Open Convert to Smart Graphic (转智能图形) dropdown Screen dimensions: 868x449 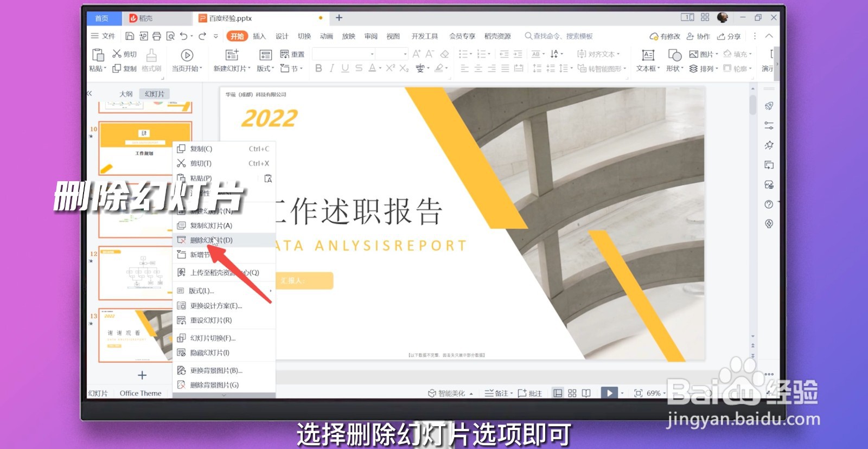tap(602, 68)
